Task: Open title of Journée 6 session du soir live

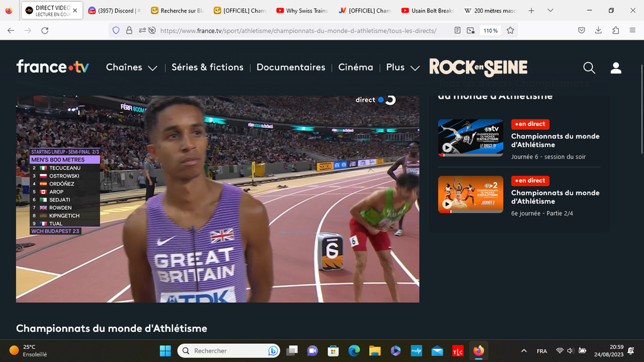Action: pyautogui.click(x=555, y=140)
